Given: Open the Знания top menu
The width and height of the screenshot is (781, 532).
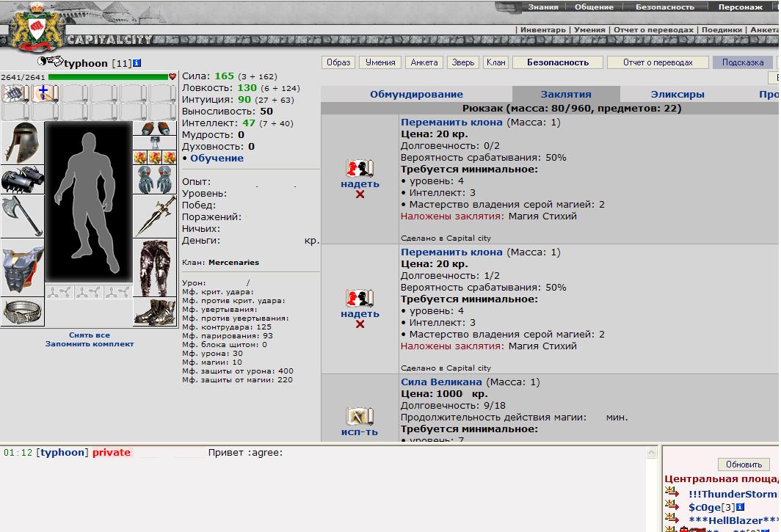Looking at the screenshot, I should click(x=543, y=7).
